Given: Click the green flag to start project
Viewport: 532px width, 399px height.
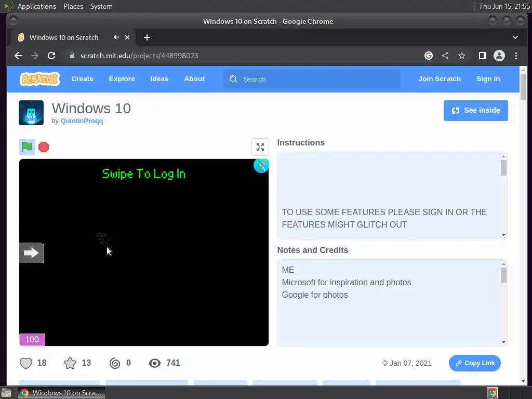Looking at the screenshot, I should [x=27, y=147].
